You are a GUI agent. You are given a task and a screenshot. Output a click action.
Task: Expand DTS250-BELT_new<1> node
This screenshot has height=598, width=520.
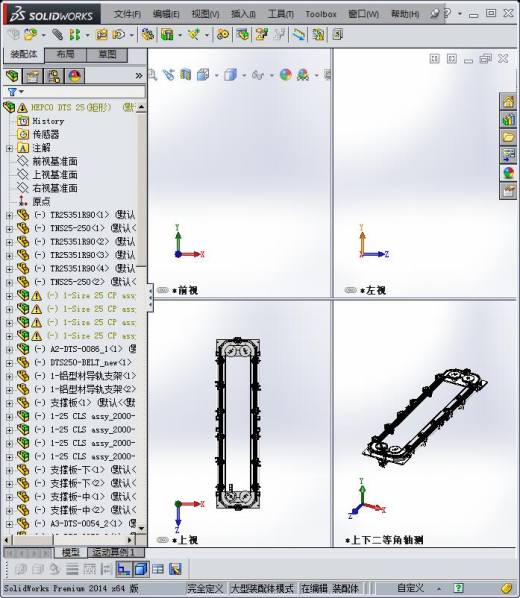(10, 363)
